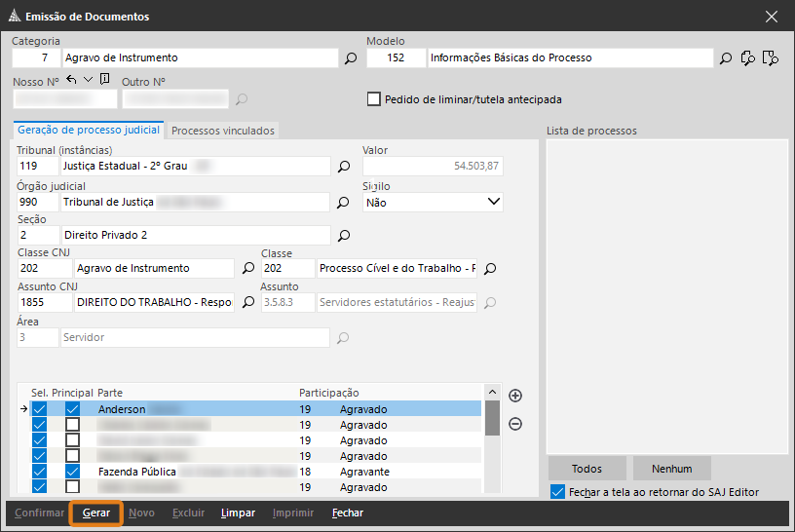Click the Limpar button in the bottom bar
The height and width of the screenshot is (532, 795).
pos(238,513)
